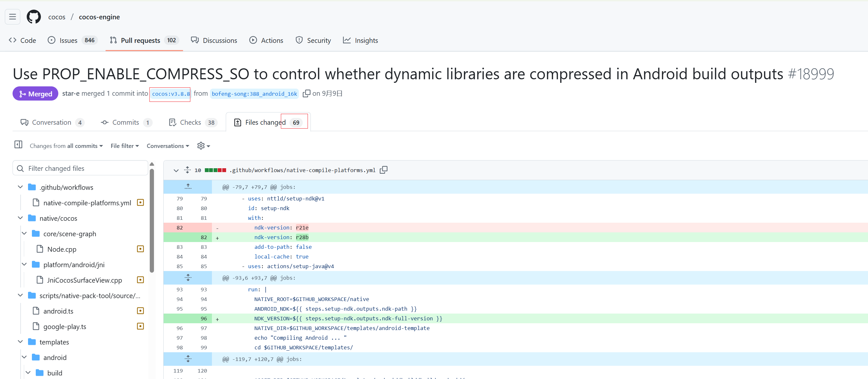868x379 pixels.
Task: Click the GitHub logo icon
Action: pyautogui.click(x=34, y=17)
